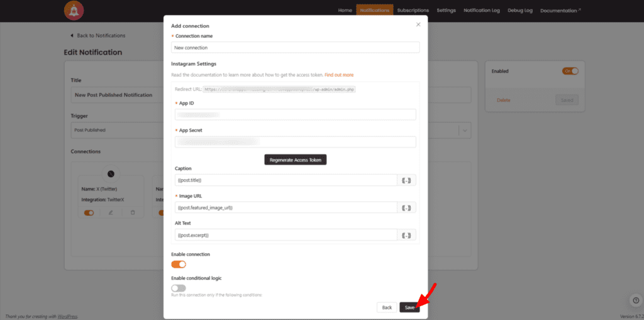This screenshot has height=320, width=644.
Task: Focus the App Secret input field
Action: 296,141
